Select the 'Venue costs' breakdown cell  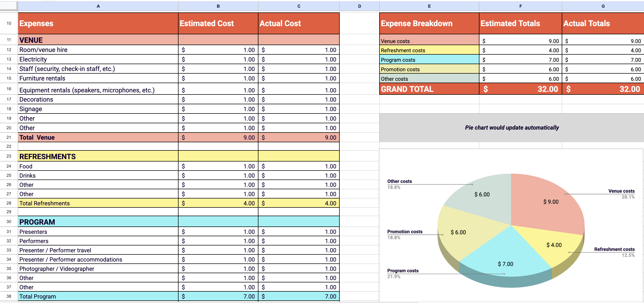429,40
